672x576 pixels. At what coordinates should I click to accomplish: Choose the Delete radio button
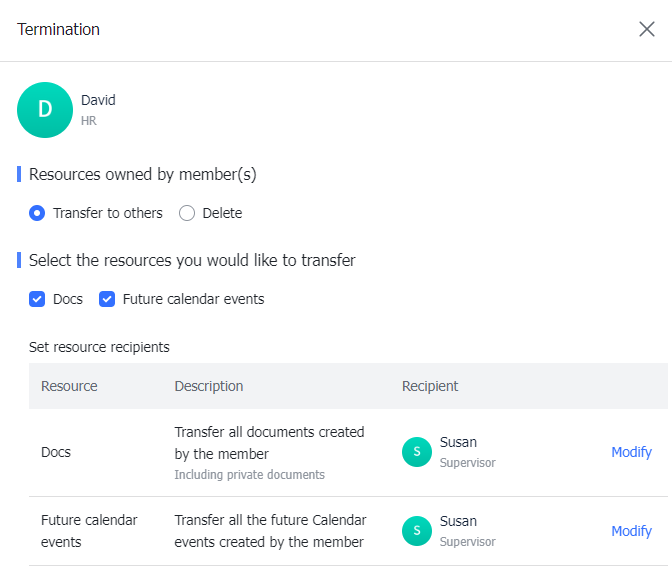[x=187, y=213]
